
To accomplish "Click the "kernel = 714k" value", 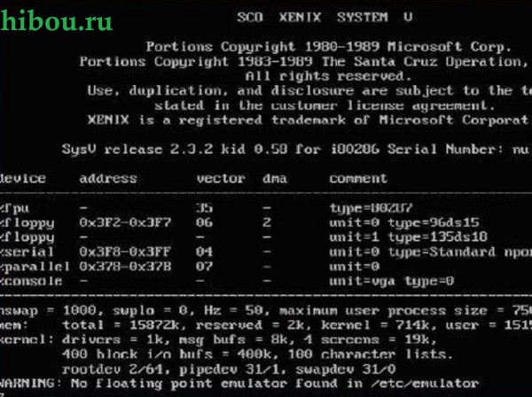I will [375, 325].
